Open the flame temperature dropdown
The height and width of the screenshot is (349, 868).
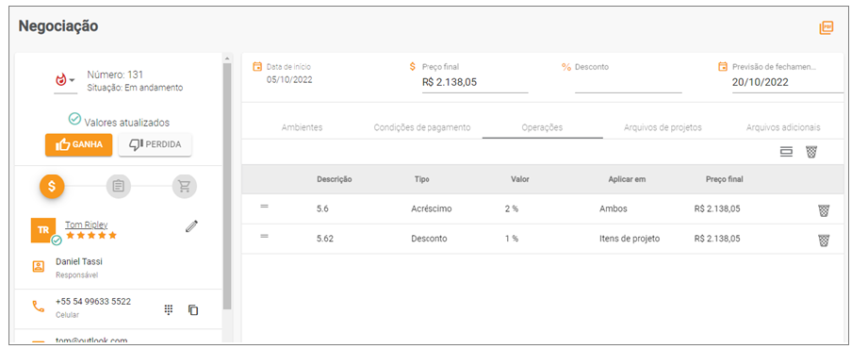65,81
